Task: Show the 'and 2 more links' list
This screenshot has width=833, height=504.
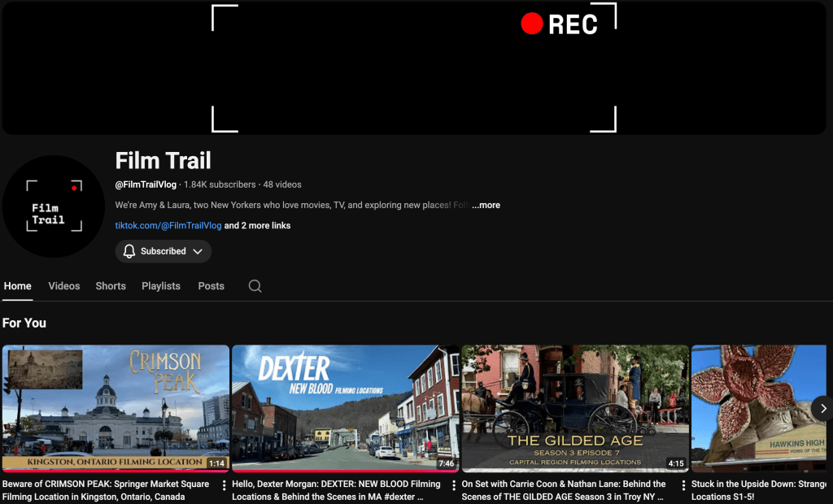Action: click(x=257, y=226)
